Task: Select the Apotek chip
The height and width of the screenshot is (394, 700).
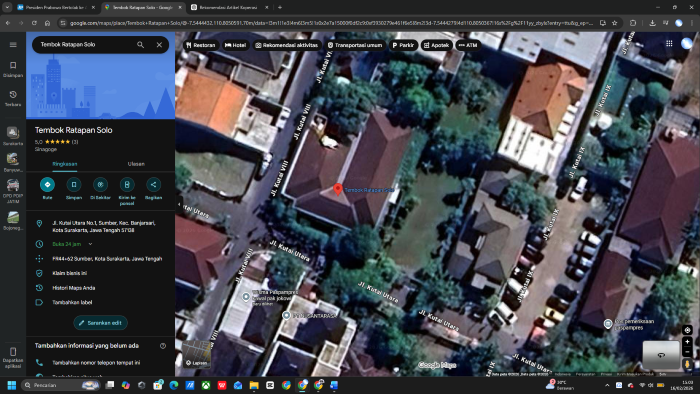Action: click(x=436, y=45)
